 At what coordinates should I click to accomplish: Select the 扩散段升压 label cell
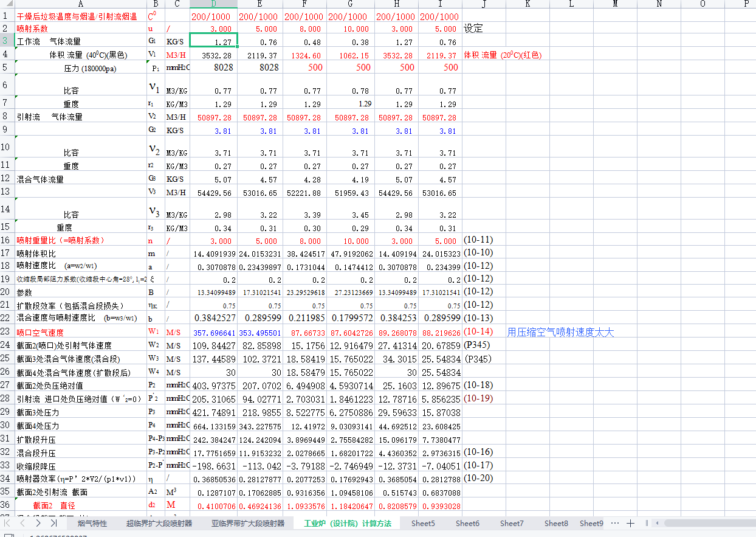pyautogui.click(x=81, y=438)
